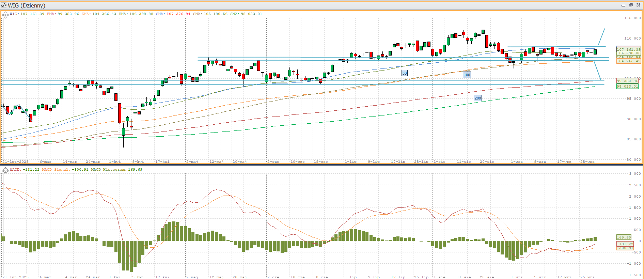This screenshot has height=279, width=644.
Task: Click the price panel move handle icon
Action: pyautogui.click(x=5, y=15)
